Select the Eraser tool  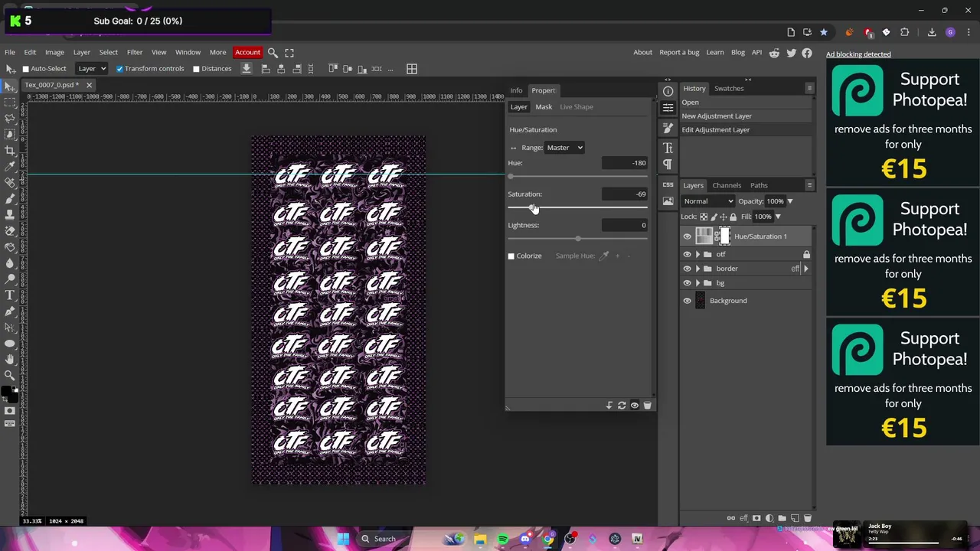click(10, 230)
